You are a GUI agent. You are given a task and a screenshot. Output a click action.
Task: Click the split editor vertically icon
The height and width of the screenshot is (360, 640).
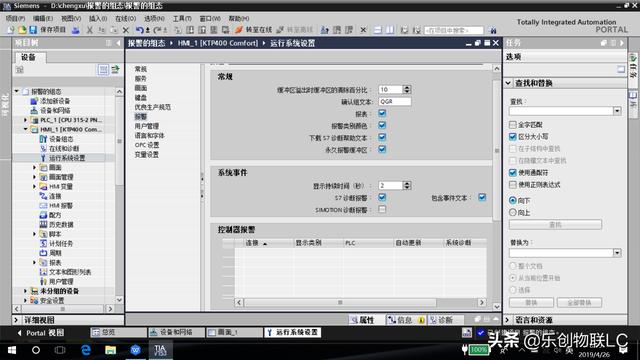pos(390,30)
